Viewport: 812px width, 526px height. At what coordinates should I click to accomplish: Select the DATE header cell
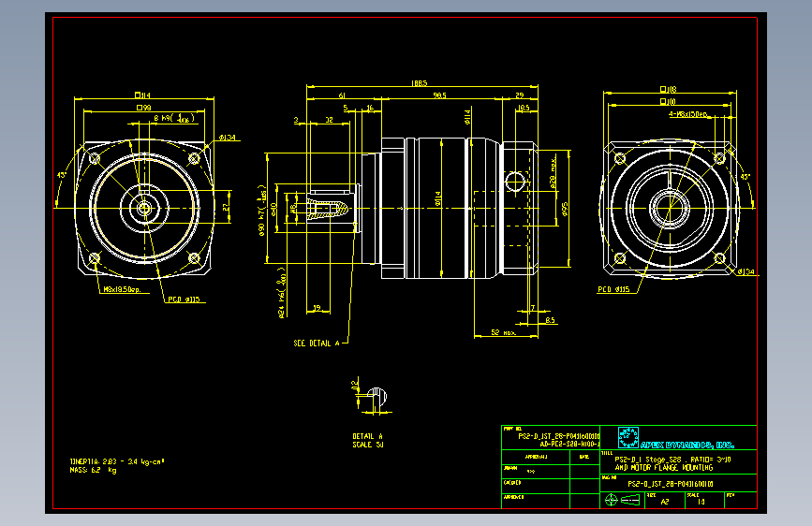(x=584, y=457)
